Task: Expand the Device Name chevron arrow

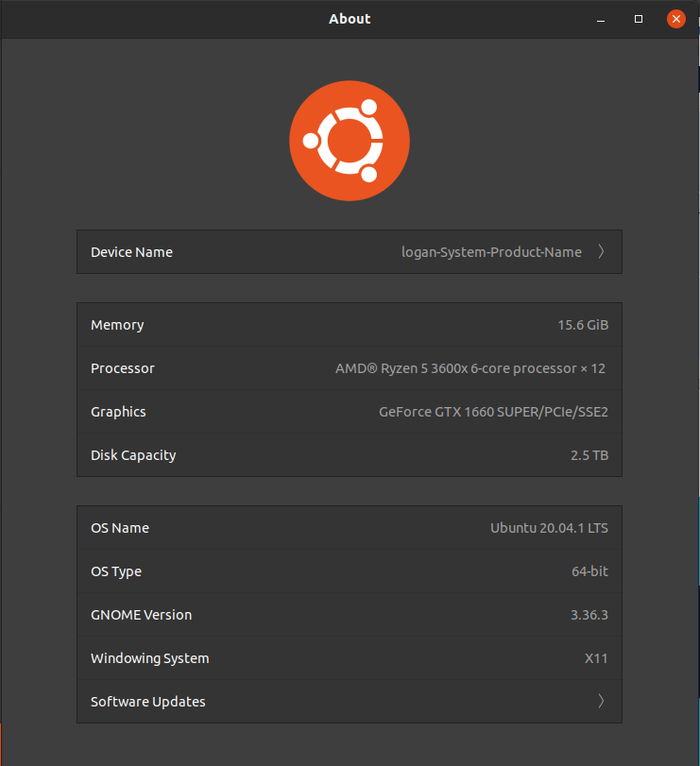Action: 601,251
